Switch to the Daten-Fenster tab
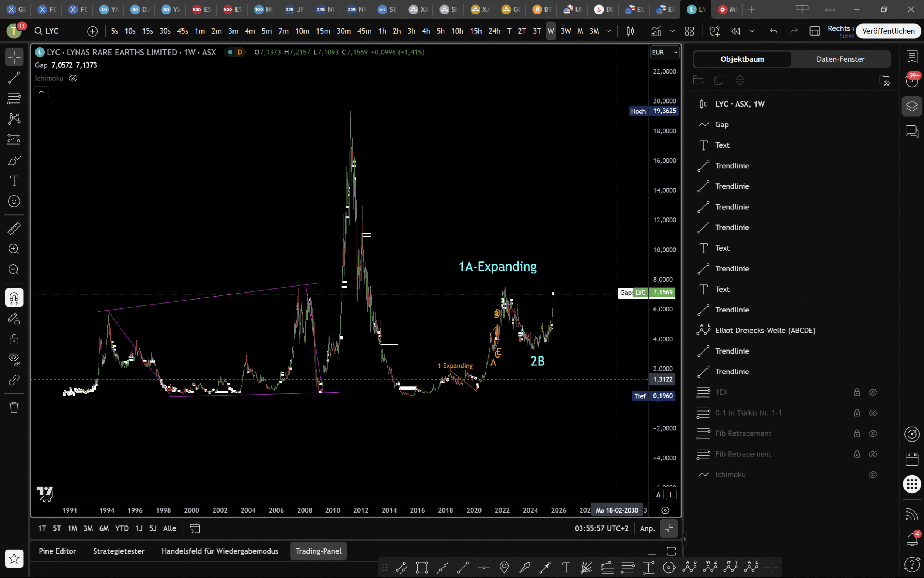This screenshot has height=578, width=924. click(x=840, y=59)
